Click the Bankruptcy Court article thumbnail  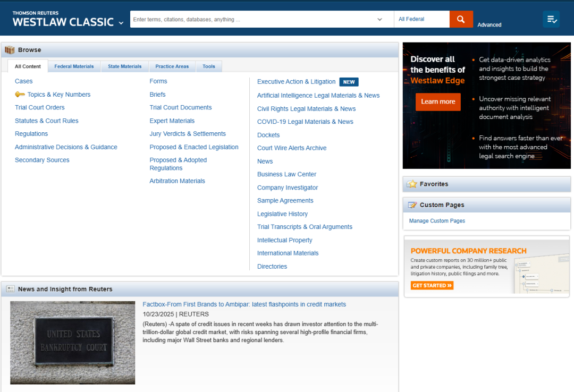tap(72, 343)
